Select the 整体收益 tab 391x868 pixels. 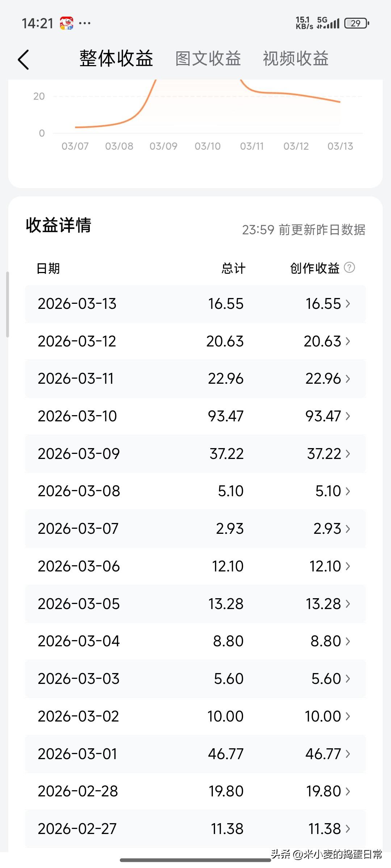(116, 59)
